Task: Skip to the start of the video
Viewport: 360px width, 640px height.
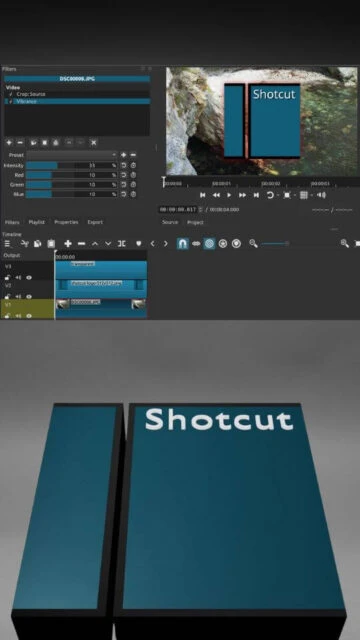Action: (x=202, y=195)
